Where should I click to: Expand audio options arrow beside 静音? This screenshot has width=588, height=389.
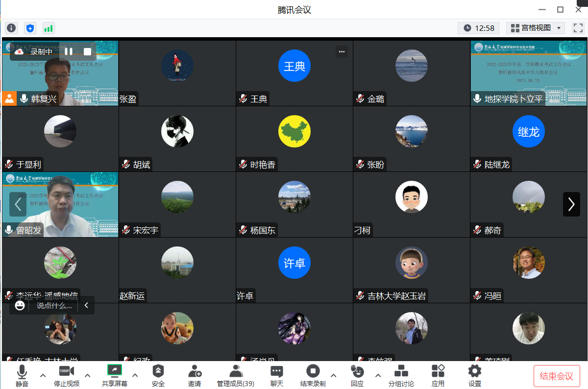click(43, 375)
